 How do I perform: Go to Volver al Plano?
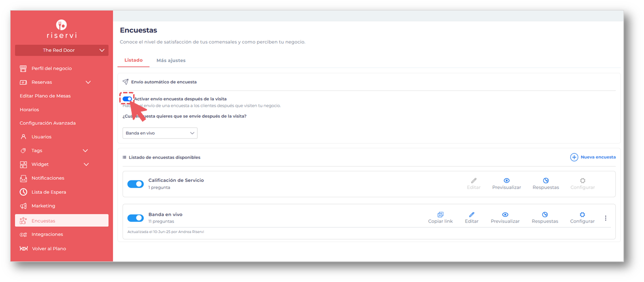[x=49, y=248]
